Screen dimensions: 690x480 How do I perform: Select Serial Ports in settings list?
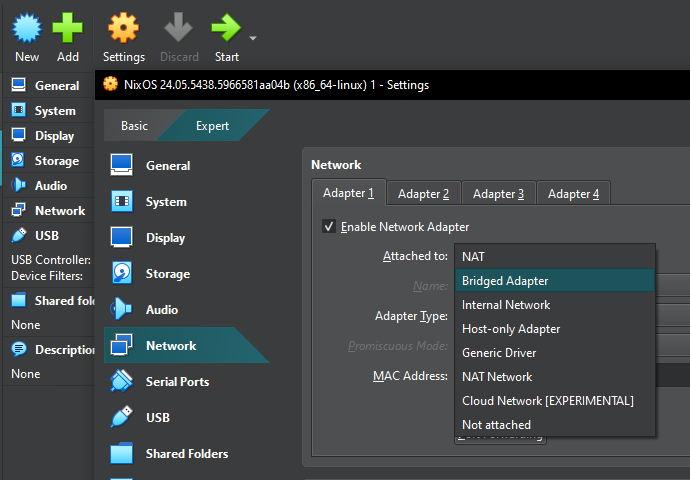pyautogui.click(x=187, y=381)
